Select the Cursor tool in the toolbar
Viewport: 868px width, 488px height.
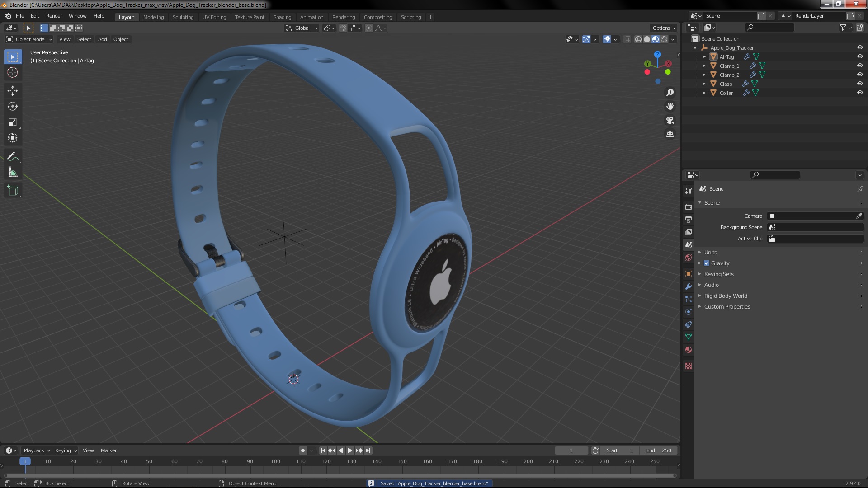pos(13,72)
